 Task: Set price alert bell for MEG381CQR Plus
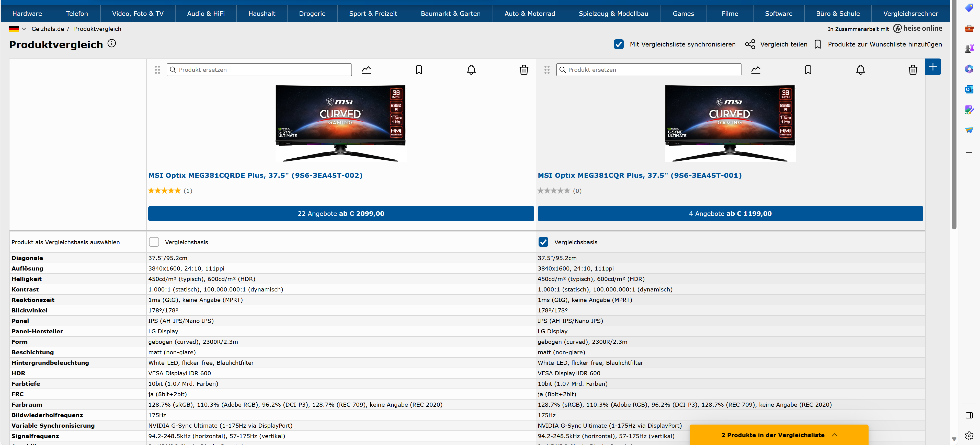860,69
